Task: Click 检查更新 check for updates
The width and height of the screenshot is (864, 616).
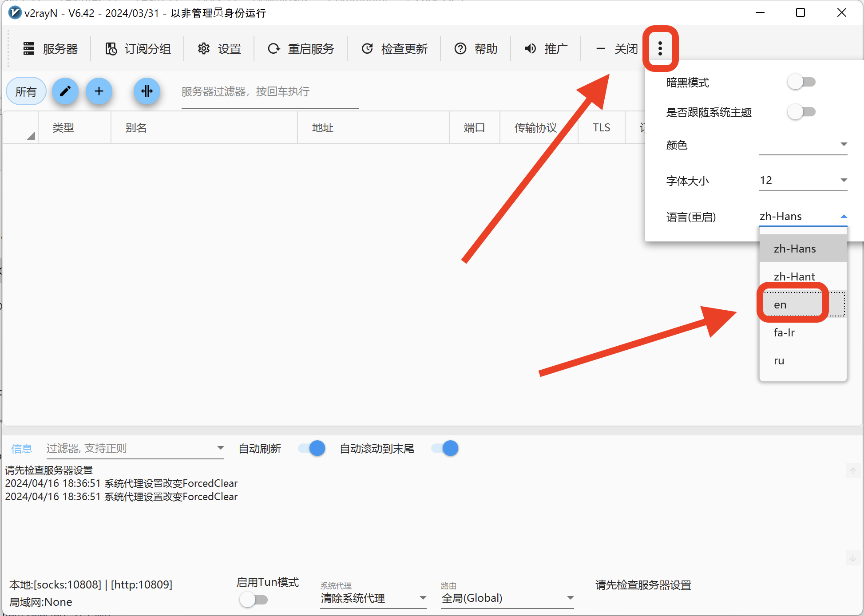Action: [x=394, y=49]
